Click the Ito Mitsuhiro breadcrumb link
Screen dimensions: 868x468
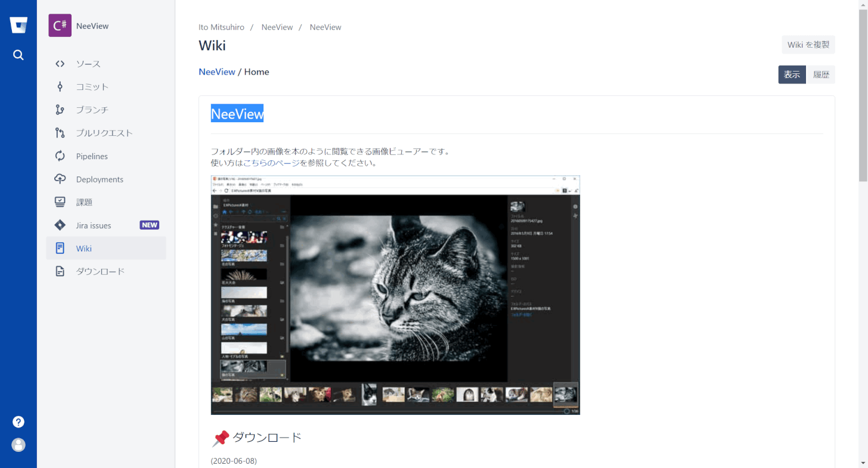[221, 27]
